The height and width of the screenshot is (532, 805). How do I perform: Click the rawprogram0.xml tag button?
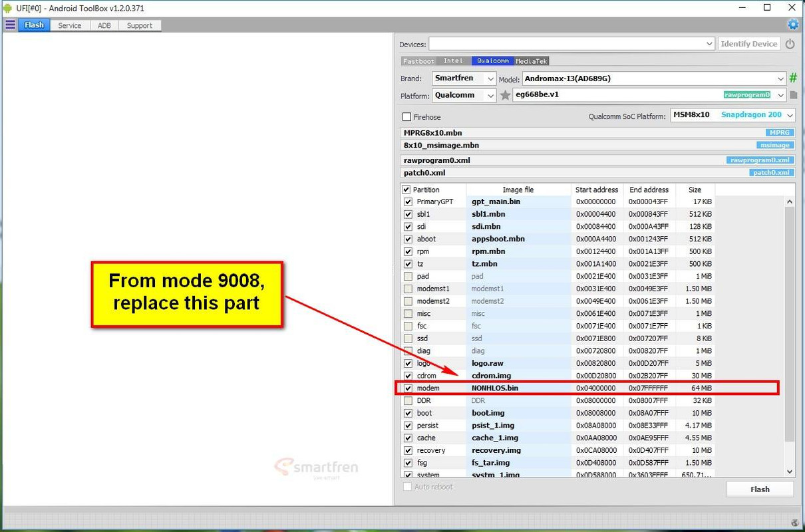pyautogui.click(x=760, y=160)
